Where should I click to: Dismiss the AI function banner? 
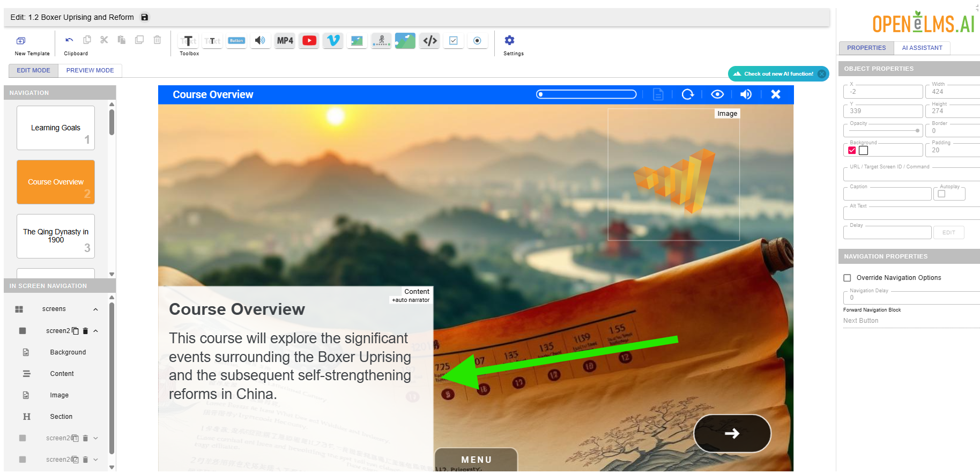click(x=822, y=74)
